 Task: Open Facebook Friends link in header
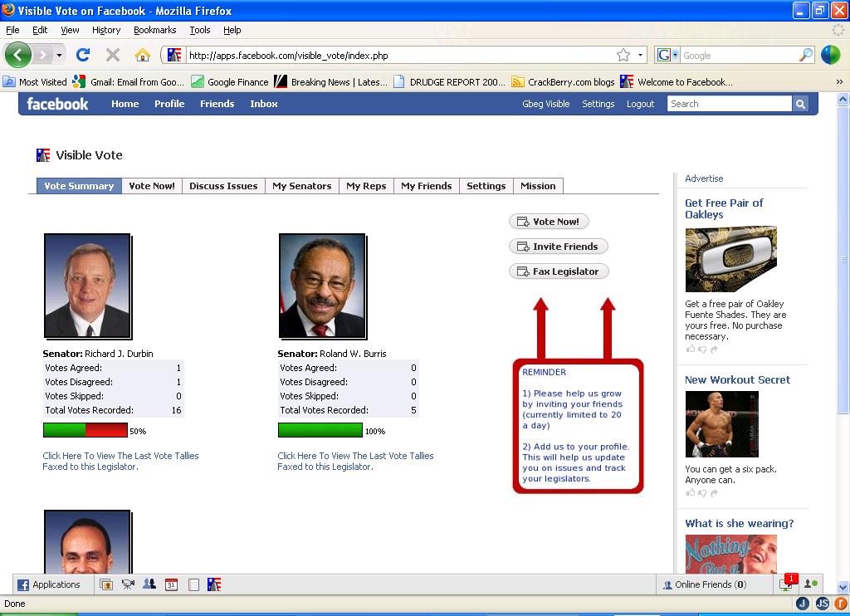point(217,104)
